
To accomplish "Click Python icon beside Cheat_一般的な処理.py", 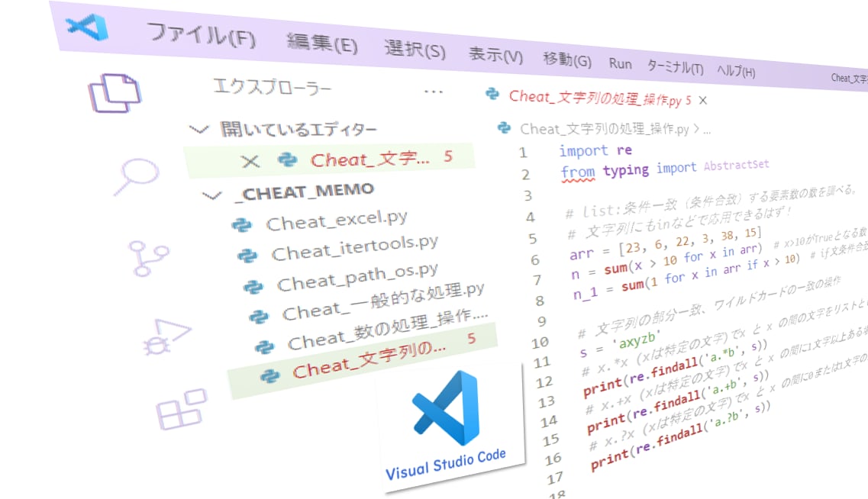I will tap(259, 317).
